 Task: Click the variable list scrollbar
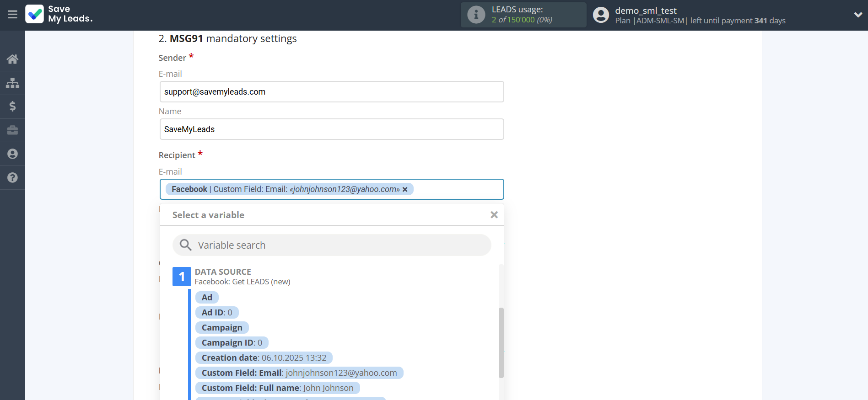point(501,342)
